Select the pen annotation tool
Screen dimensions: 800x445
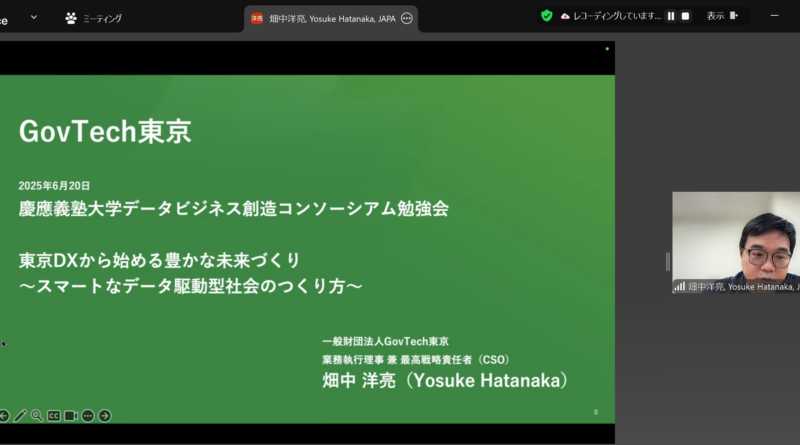pos(20,416)
